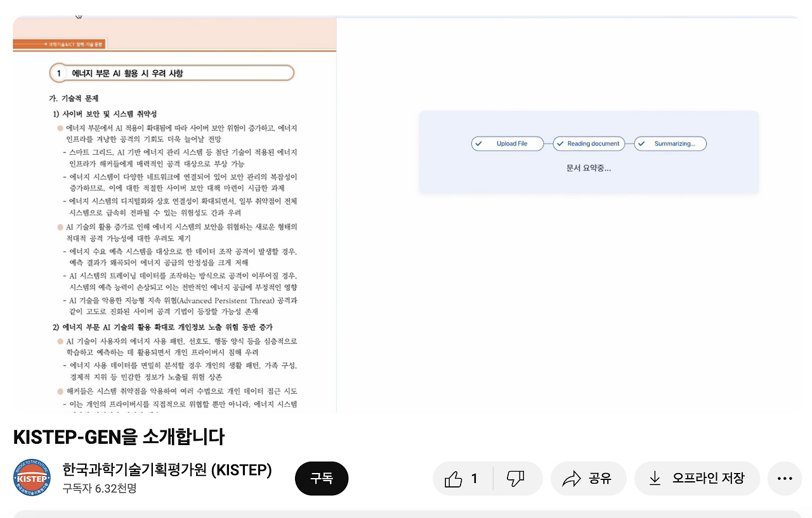Open the three-dot more actions icon
Image resolution: width=812 pixels, height=518 pixels.
(x=785, y=478)
